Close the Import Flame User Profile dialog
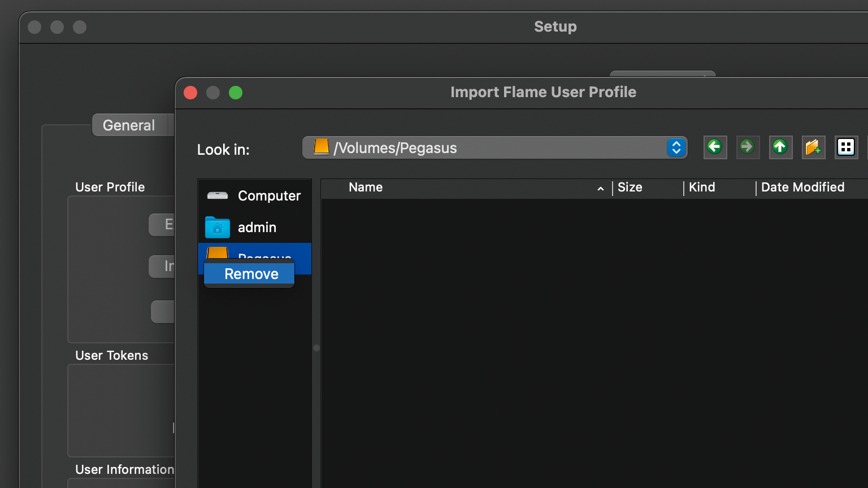This screenshot has width=868, height=488. (x=190, y=93)
